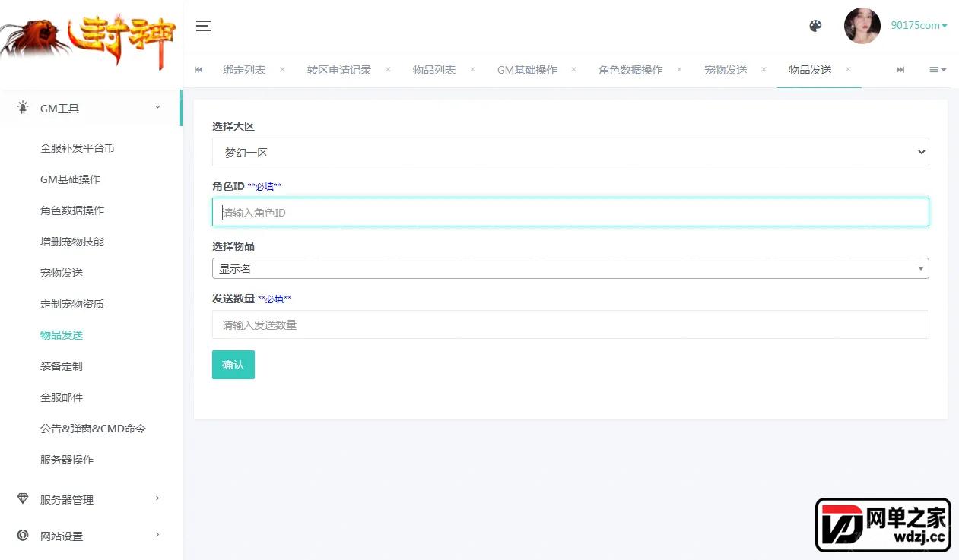959x560 pixels.
Task: Open 增删宠物技能 in the sidebar
Action: tap(72, 242)
